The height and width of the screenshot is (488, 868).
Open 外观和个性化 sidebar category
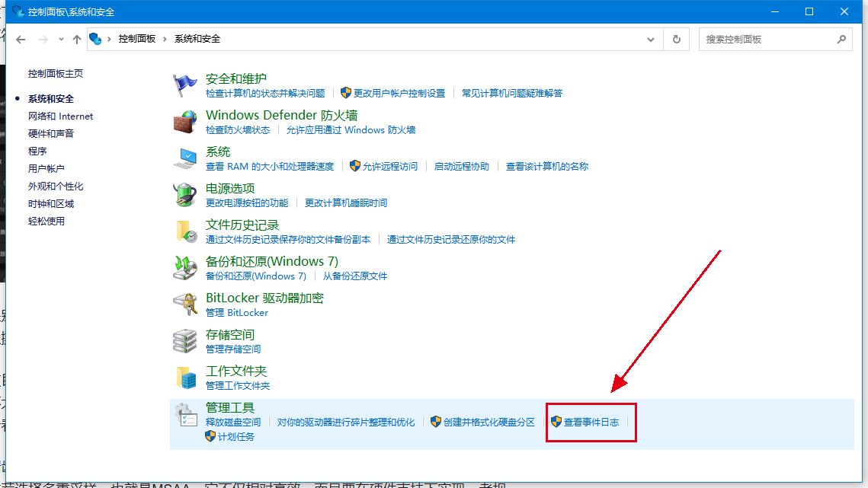pos(56,187)
